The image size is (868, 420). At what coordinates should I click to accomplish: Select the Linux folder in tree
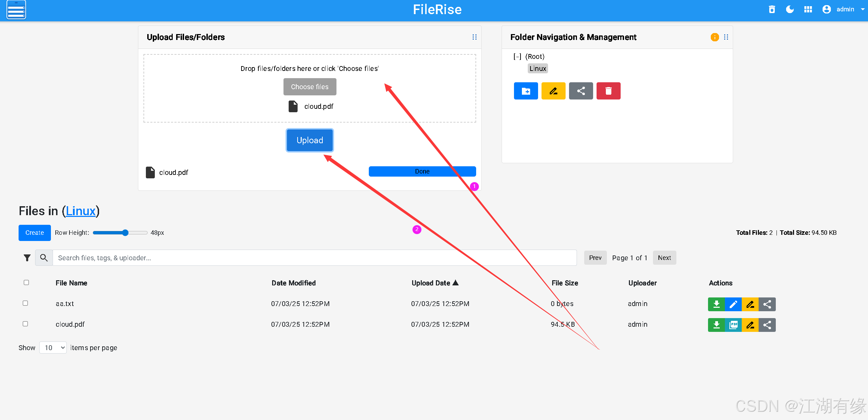click(x=538, y=69)
